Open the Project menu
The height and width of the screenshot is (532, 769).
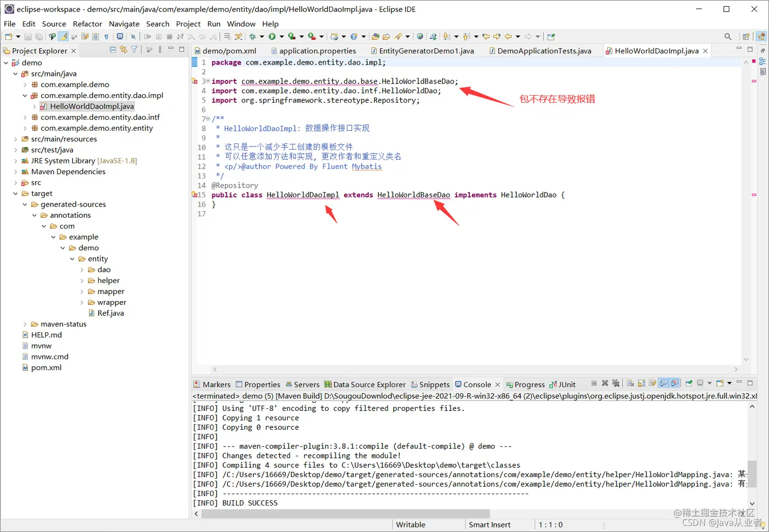click(x=188, y=24)
